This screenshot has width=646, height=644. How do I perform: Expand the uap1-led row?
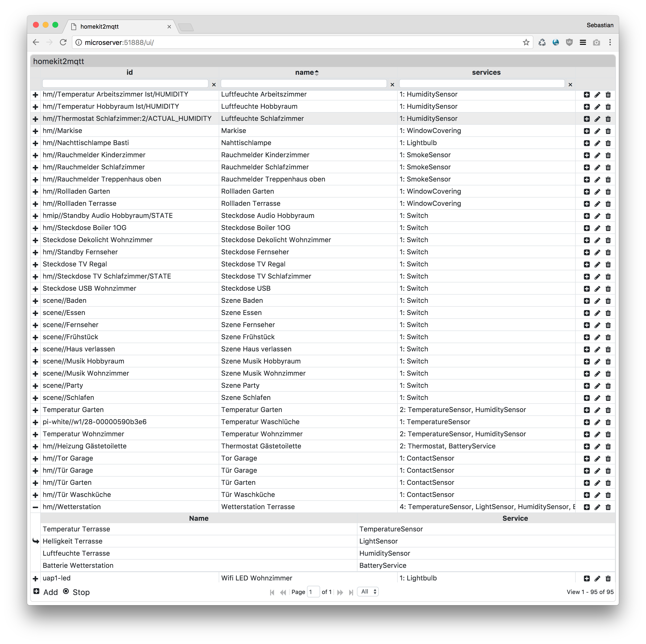[35, 578]
